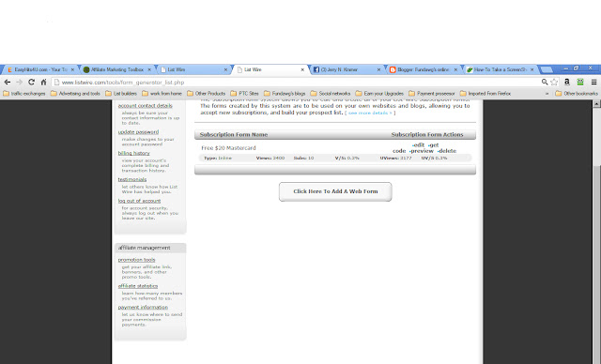Viewport: 601px width, 364px height.
Task: Open the Chrome menu hamburger icon
Action: point(593,82)
